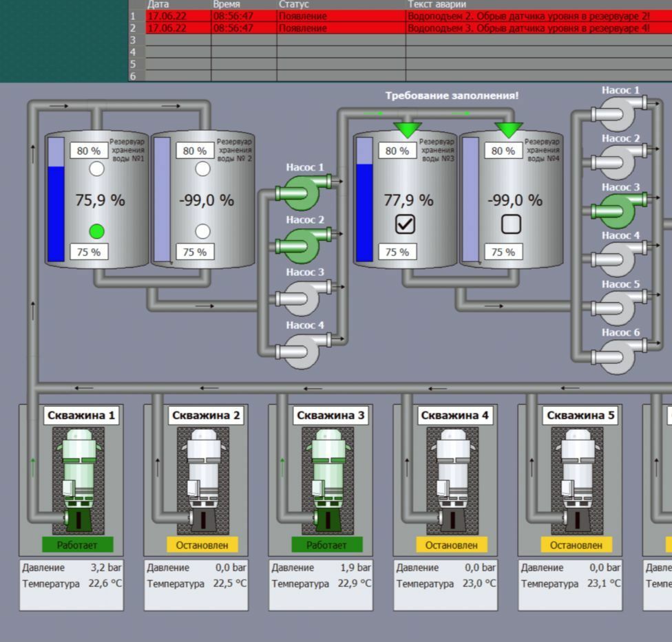Open Насос 4 in the right pump column
Viewport: 672px width, 642px height.
tap(619, 259)
